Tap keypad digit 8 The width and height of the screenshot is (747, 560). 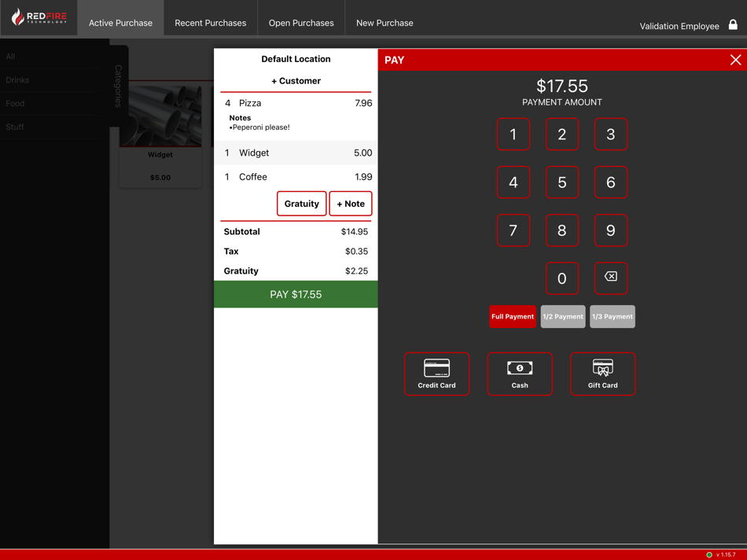(x=561, y=230)
